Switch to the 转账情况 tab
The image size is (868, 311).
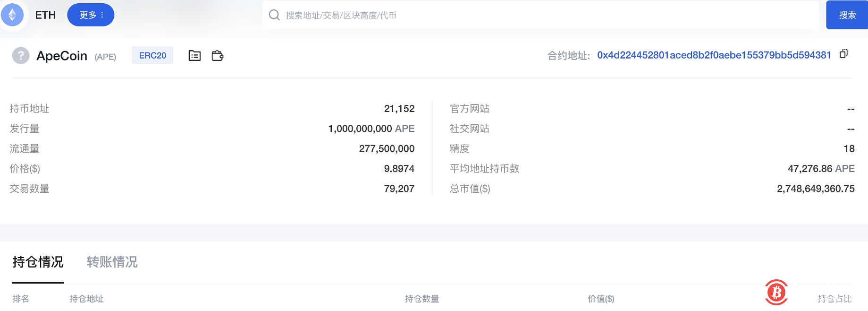(x=112, y=262)
